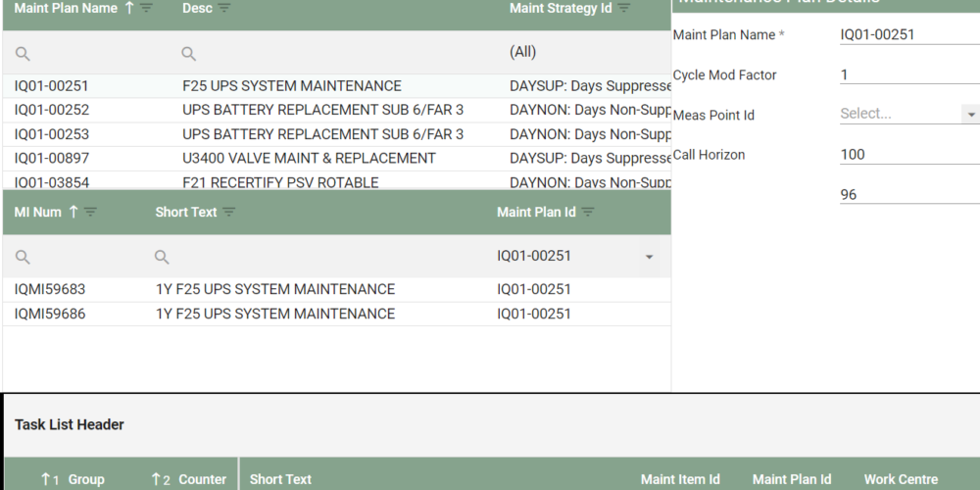Sort by Desc column header
Viewport: 980px width, 490px height.
(x=197, y=8)
